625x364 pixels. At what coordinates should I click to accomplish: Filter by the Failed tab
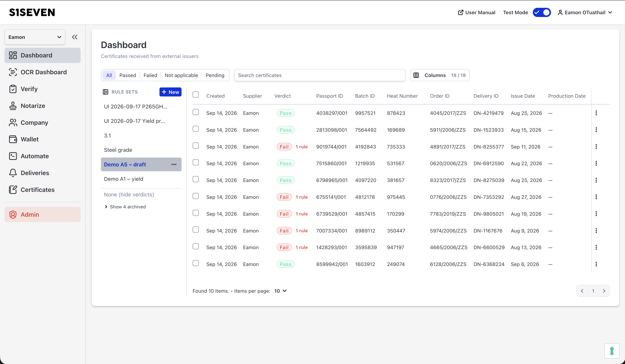pos(150,75)
